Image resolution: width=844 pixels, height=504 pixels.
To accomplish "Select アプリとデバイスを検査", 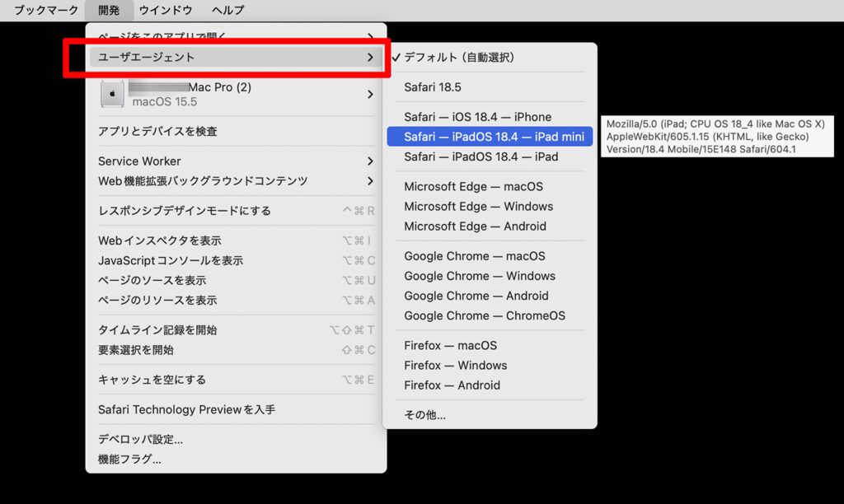I will [x=236, y=131].
